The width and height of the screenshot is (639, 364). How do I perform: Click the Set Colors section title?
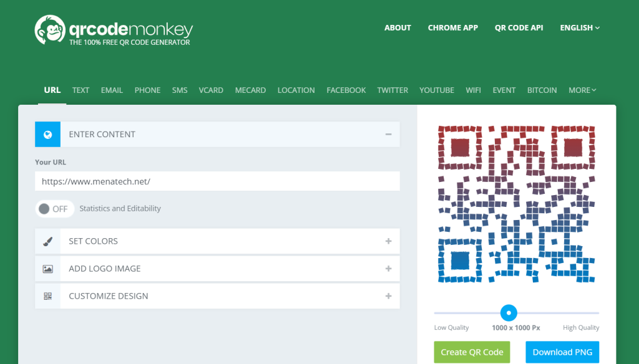coord(94,241)
